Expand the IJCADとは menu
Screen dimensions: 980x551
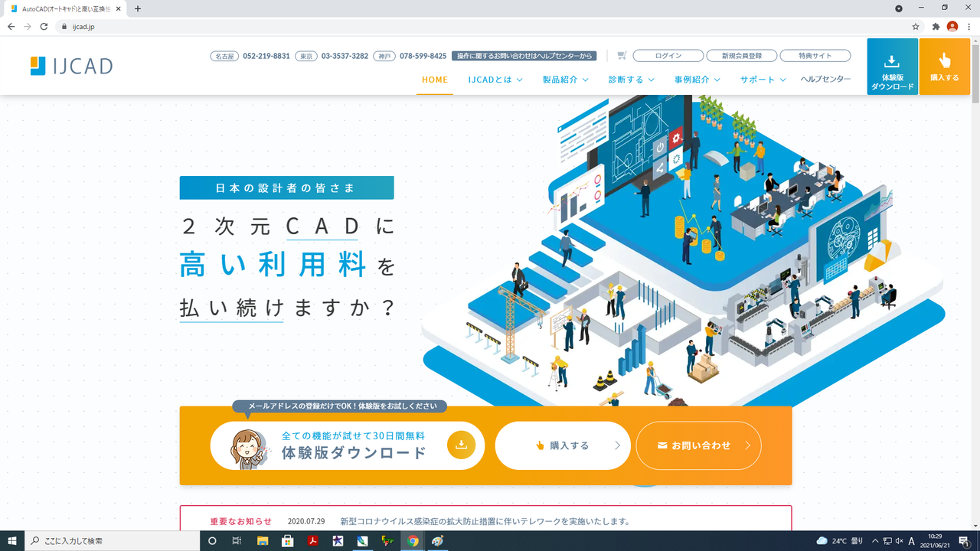[495, 80]
